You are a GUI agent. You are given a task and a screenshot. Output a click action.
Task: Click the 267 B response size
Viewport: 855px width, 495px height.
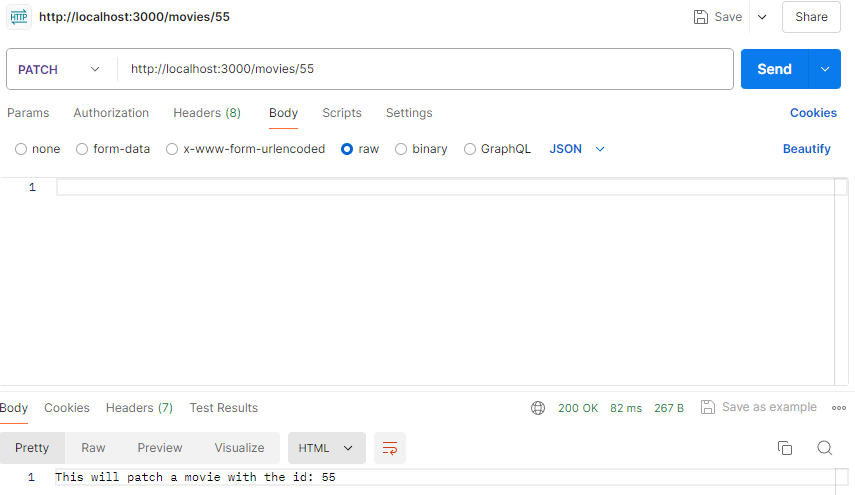(x=669, y=408)
